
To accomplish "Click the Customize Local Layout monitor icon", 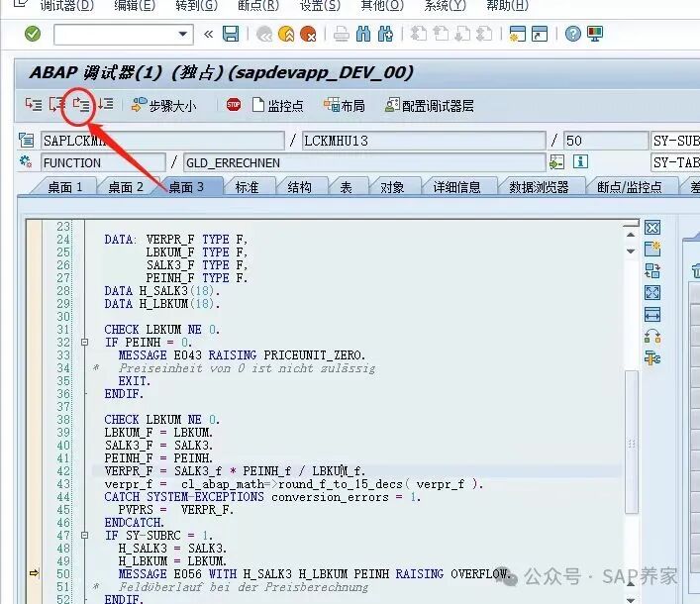I will 595,34.
